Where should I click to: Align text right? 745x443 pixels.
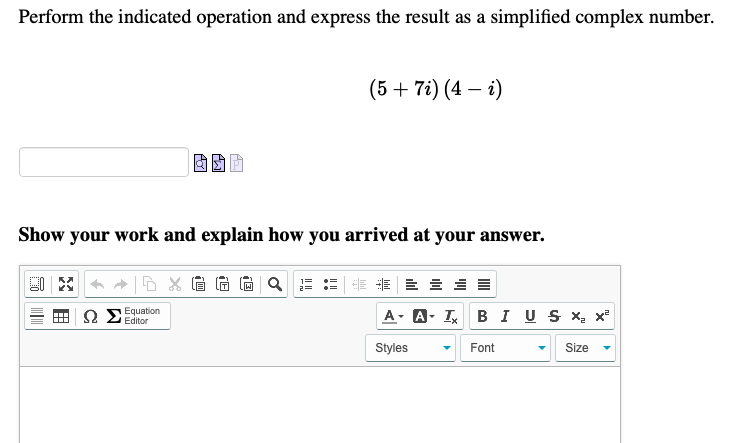(460, 284)
